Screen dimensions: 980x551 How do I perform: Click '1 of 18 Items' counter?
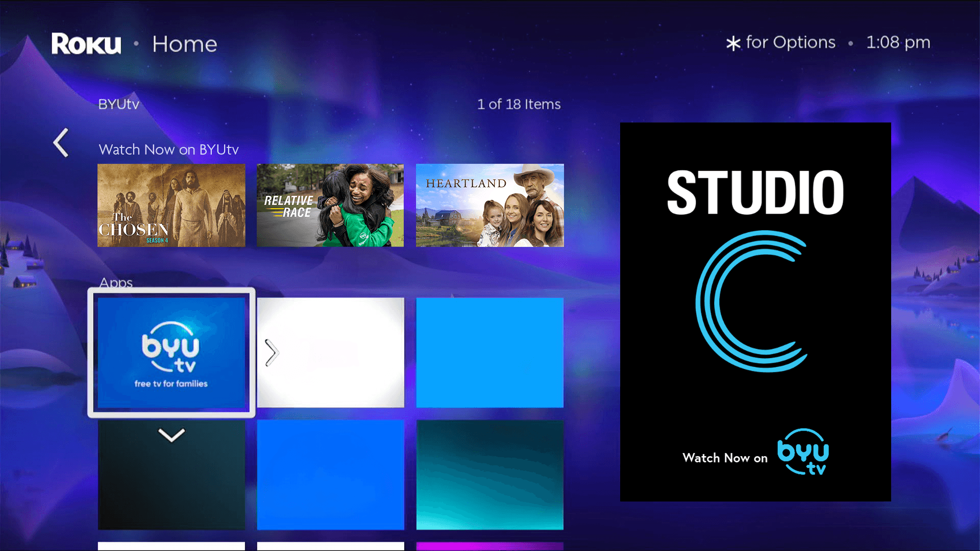pyautogui.click(x=519, y=104)
